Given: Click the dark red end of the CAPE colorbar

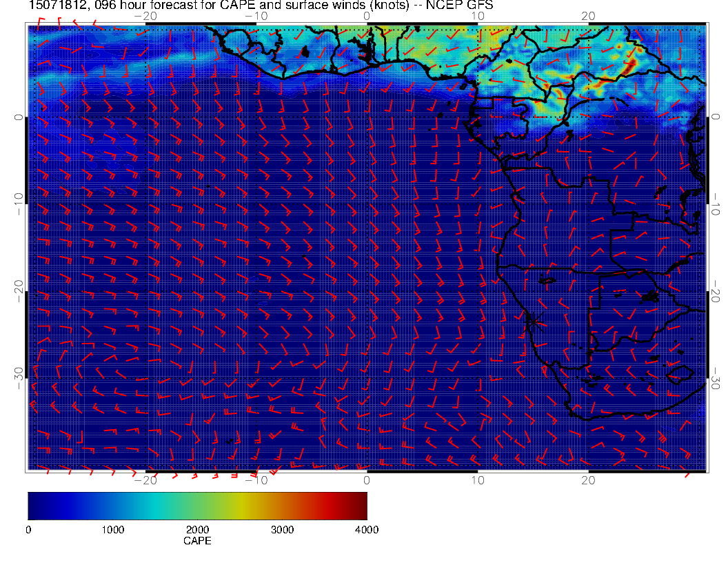Looking at the screenshot, I should pyautogui.click(x=361, y=505).
